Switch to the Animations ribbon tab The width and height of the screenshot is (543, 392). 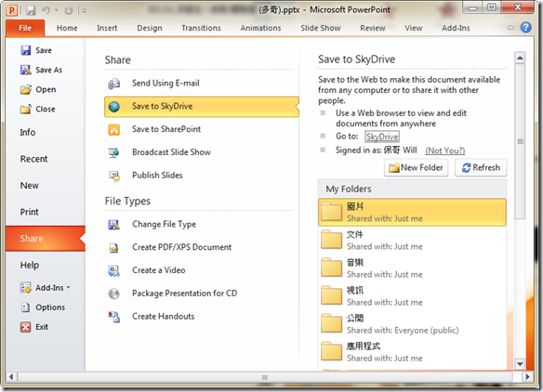tap(260, 28)
